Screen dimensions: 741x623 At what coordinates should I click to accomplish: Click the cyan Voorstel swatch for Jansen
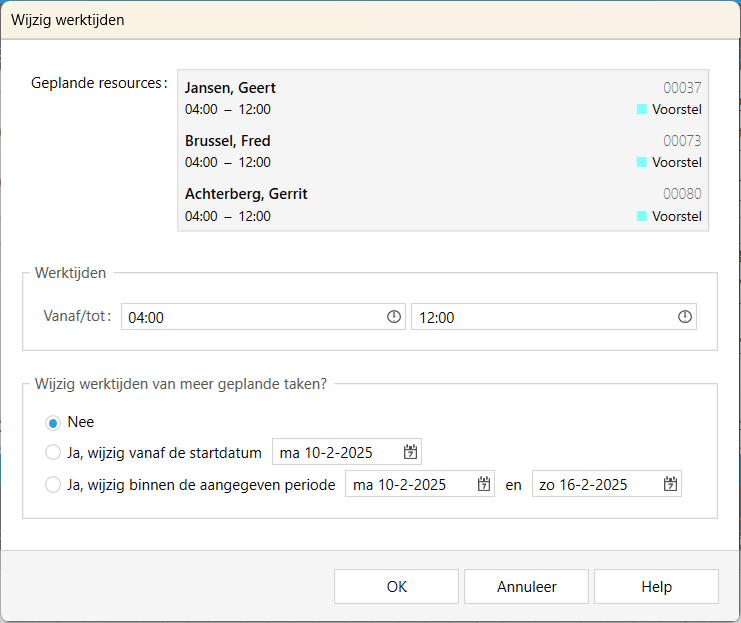(642, 109)
